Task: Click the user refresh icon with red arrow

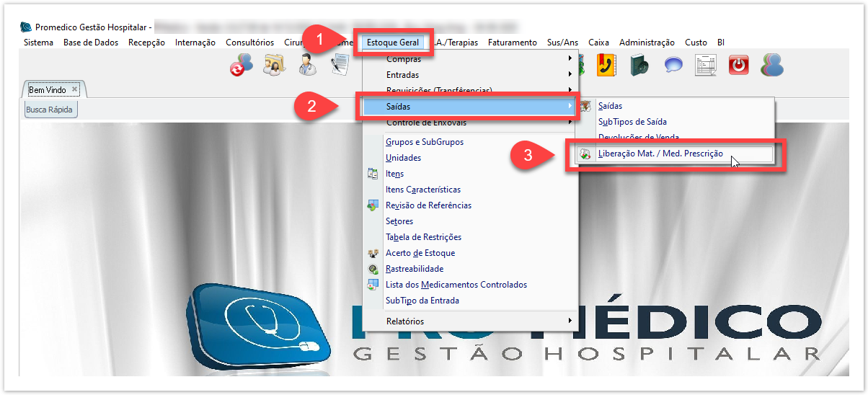Action: point(241,66)
